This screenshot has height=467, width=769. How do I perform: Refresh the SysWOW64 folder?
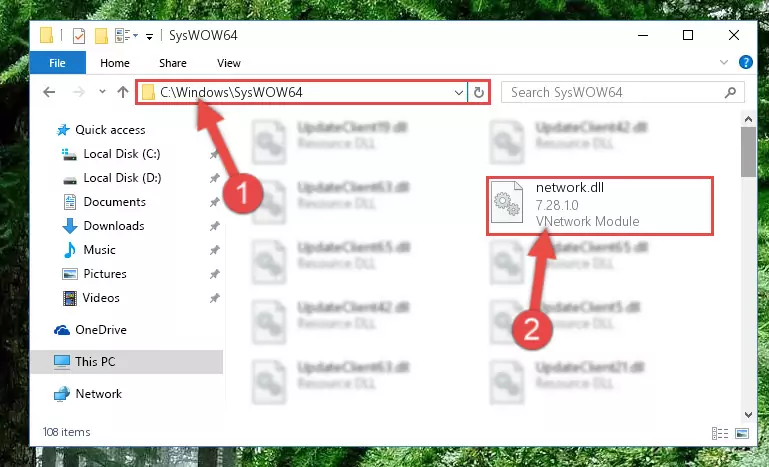pos(479,92)
